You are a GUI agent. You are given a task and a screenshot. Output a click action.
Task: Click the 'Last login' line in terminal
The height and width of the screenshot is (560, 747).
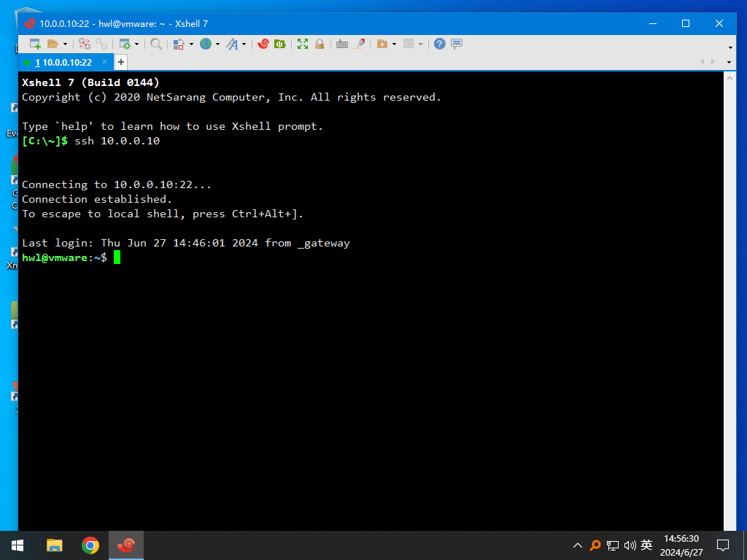[x=186, y=243]
